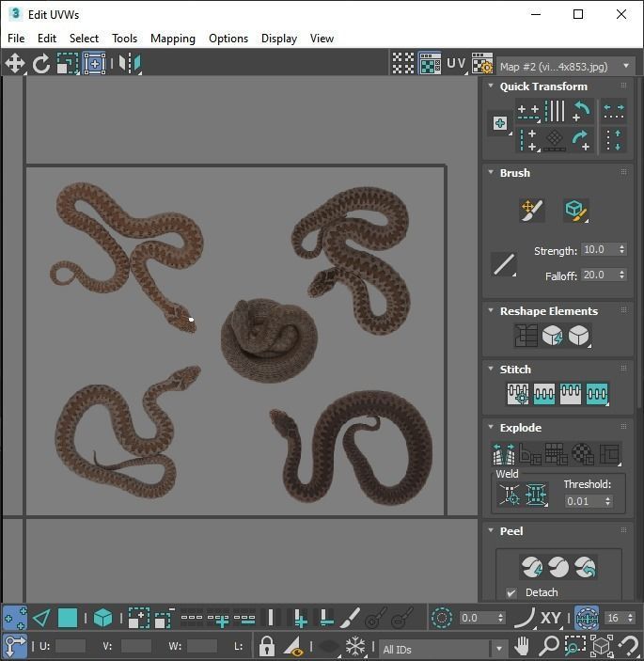Collapse the Reshape Elements rollout
Image resolution: width=644 pixels, height=661 pixels.
coord(491,310)
